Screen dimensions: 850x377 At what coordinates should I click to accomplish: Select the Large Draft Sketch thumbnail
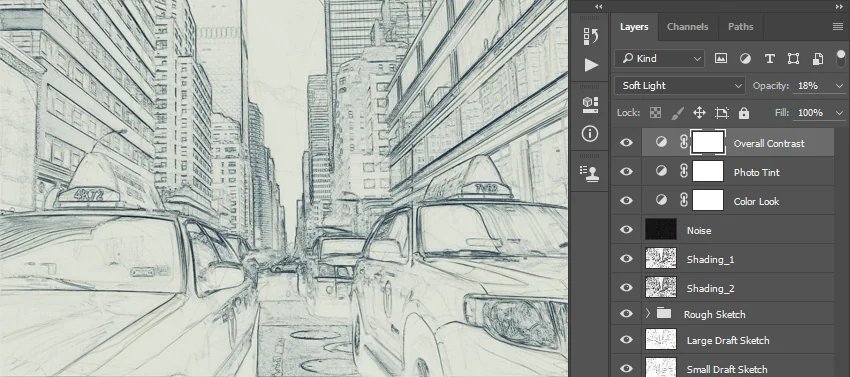click(661, 340)
